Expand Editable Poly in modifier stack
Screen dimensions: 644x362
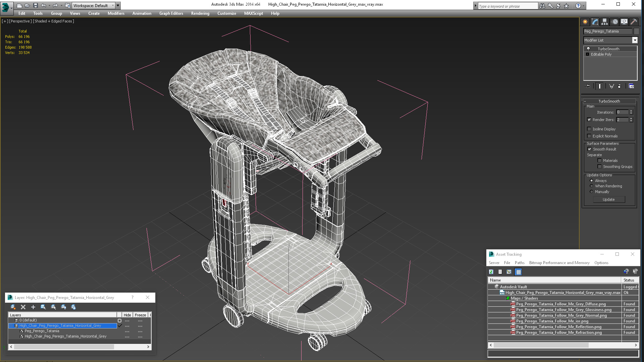pyautogui.click(x=588, y=54)
